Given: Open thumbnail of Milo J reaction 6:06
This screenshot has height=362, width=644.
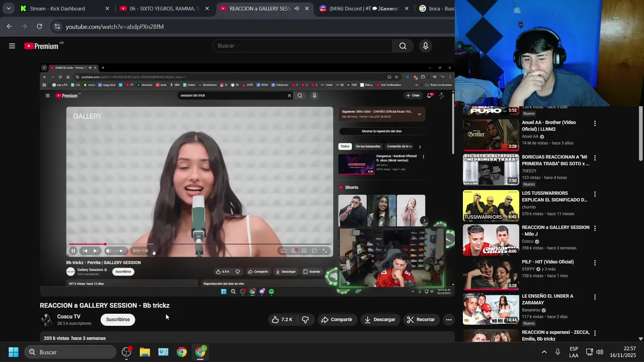Looking at the screenshot, I should [491, 240].
